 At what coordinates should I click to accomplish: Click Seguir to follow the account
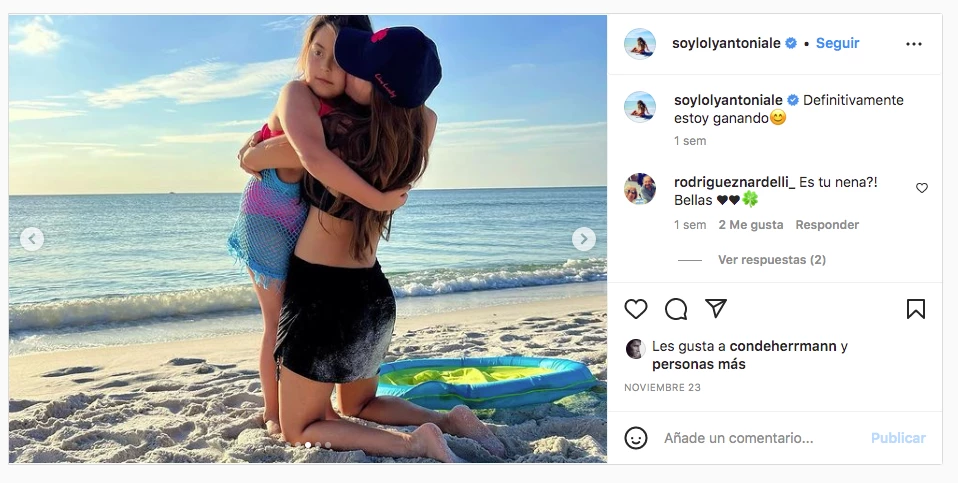[x=837, y=44]
